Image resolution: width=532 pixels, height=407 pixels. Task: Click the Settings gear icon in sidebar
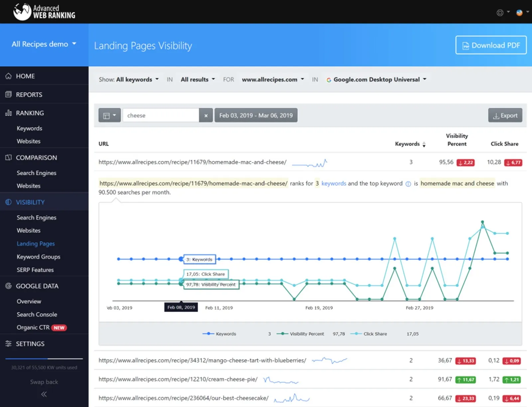coord(8,344)
